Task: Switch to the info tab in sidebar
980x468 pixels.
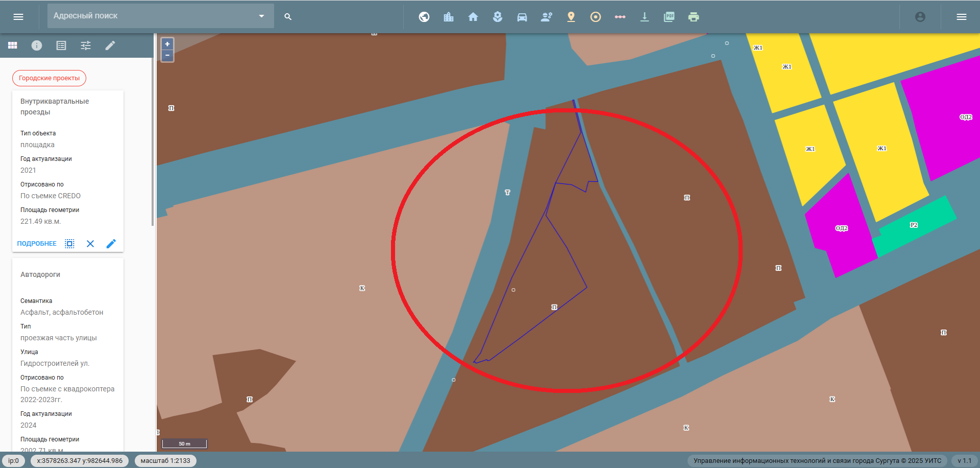Action: (37, 45)
